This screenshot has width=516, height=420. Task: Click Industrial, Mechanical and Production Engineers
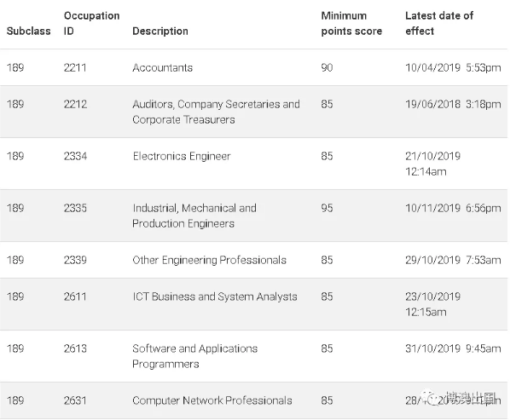click(194, 216)
